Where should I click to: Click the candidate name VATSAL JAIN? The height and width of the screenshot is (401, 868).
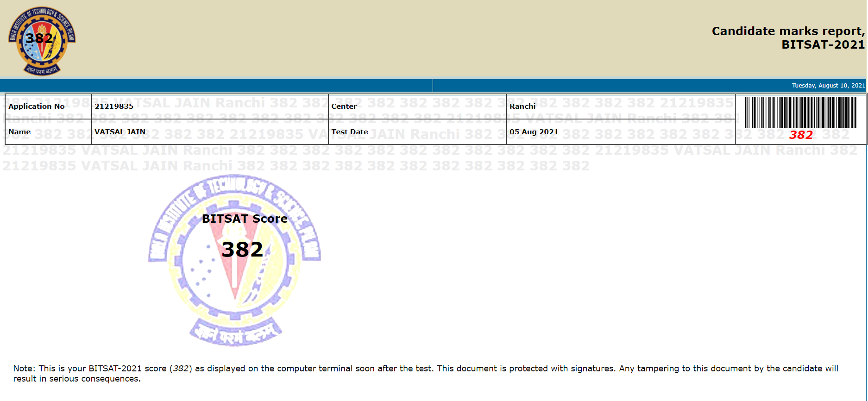tap(120, 132)
